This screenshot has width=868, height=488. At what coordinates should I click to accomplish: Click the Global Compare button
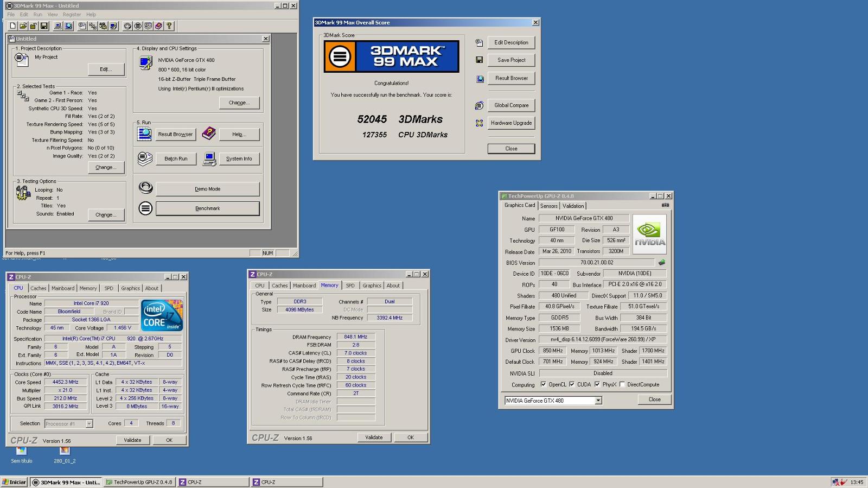[511, 105]
